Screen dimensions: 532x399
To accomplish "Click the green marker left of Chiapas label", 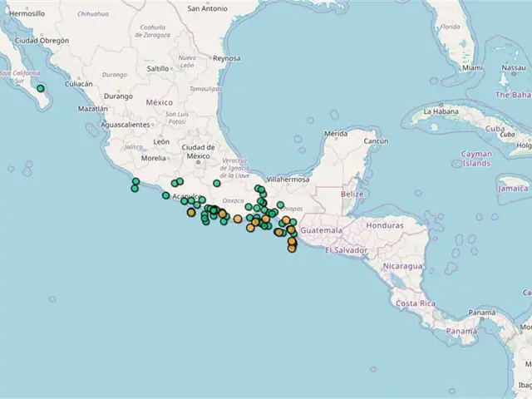I will pyautogui.click(x=280, y=204).
